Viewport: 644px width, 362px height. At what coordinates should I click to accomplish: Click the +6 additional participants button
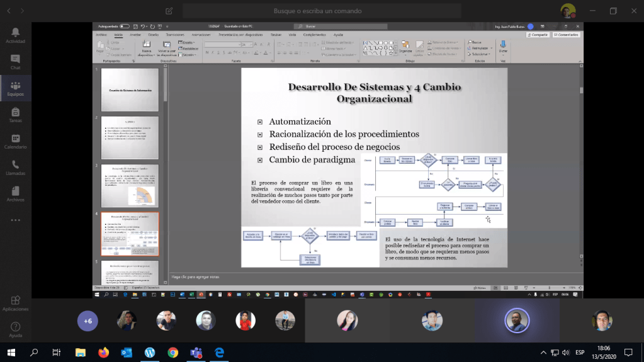(88, 321)
